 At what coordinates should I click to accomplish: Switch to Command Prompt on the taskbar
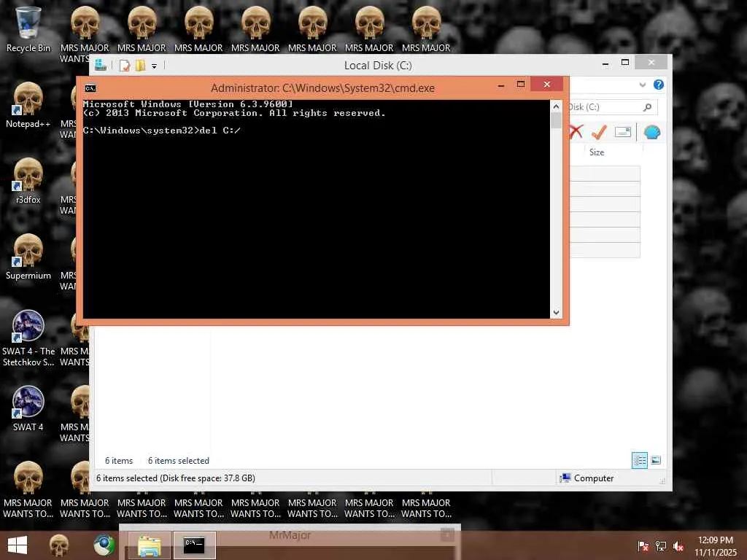194,545
